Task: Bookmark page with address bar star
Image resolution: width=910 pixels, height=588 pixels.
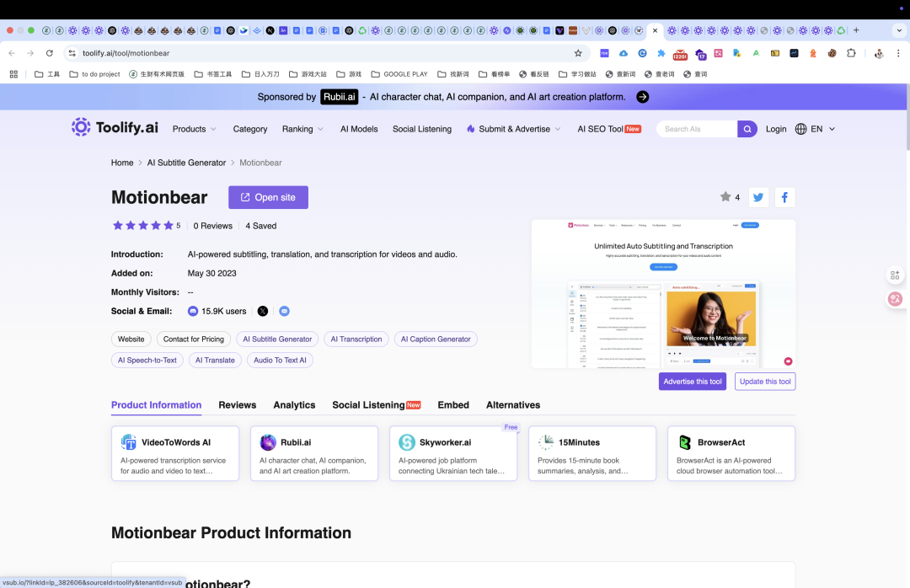Action: click(578, 53)
